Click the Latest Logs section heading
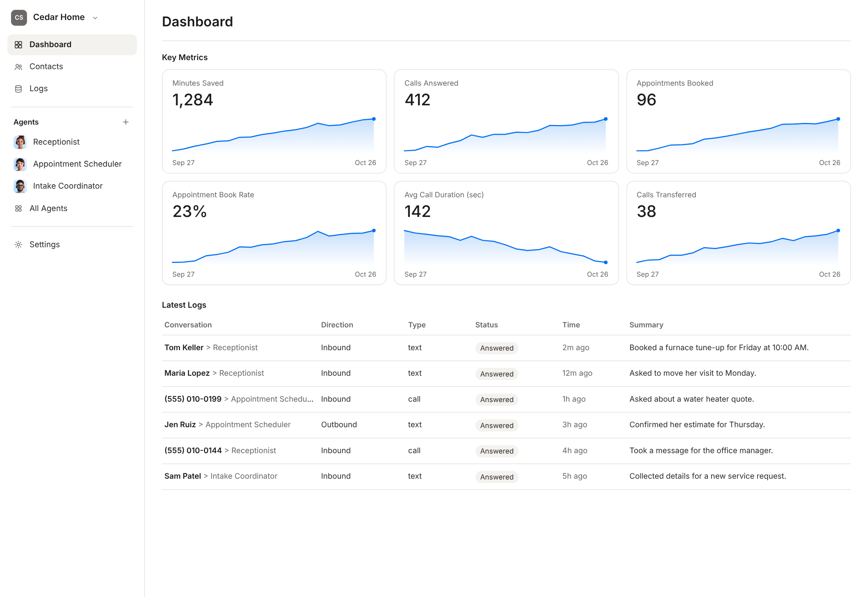The height and width of the screenshot is (597, 868). tap(184, 305)
